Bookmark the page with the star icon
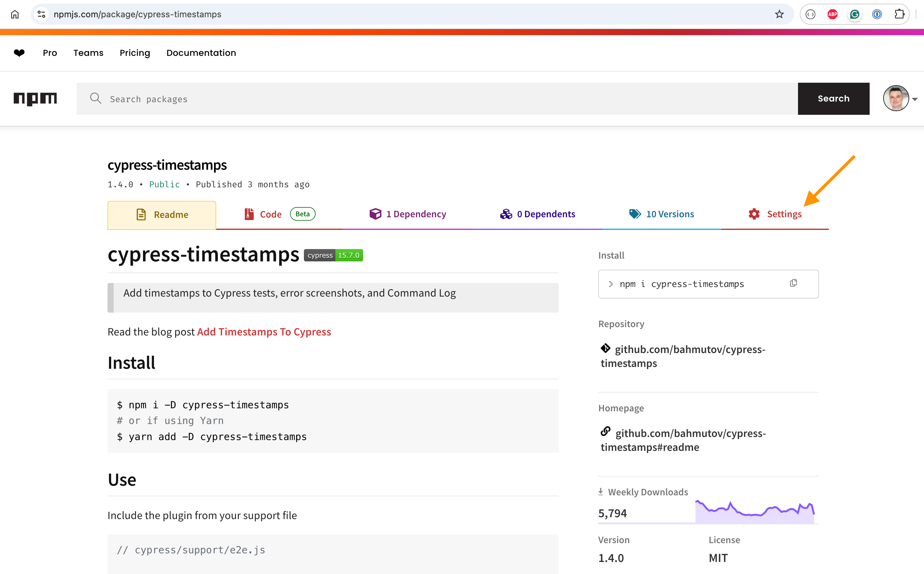The height and width of the screenshot is (574, 924). point(779,14)
